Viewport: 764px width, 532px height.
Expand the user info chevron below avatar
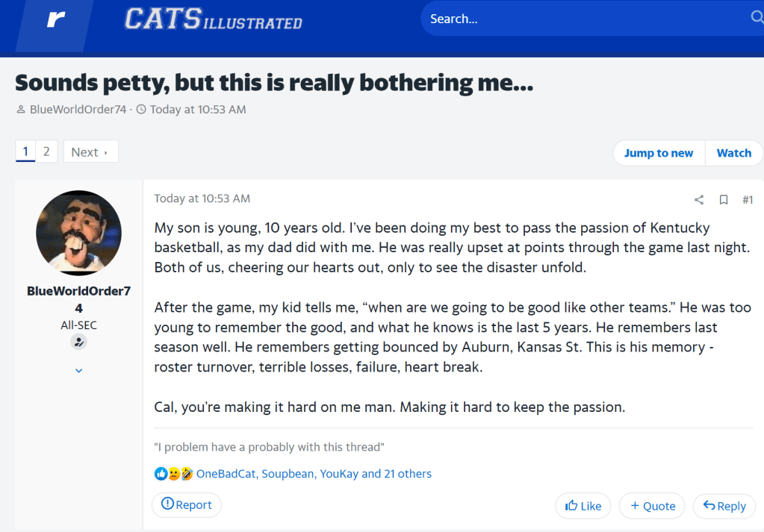tap(78, 370)
